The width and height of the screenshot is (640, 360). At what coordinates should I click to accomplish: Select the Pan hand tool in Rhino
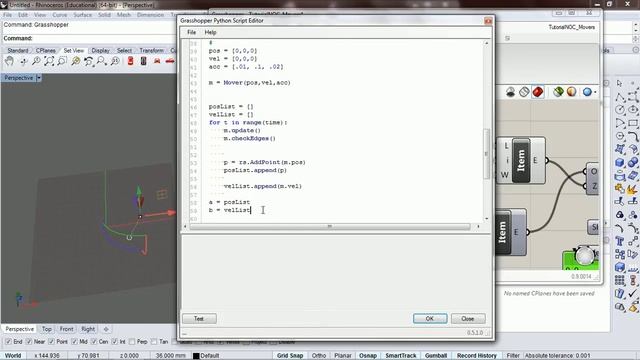pyautogui.click(x=9, y=62)
